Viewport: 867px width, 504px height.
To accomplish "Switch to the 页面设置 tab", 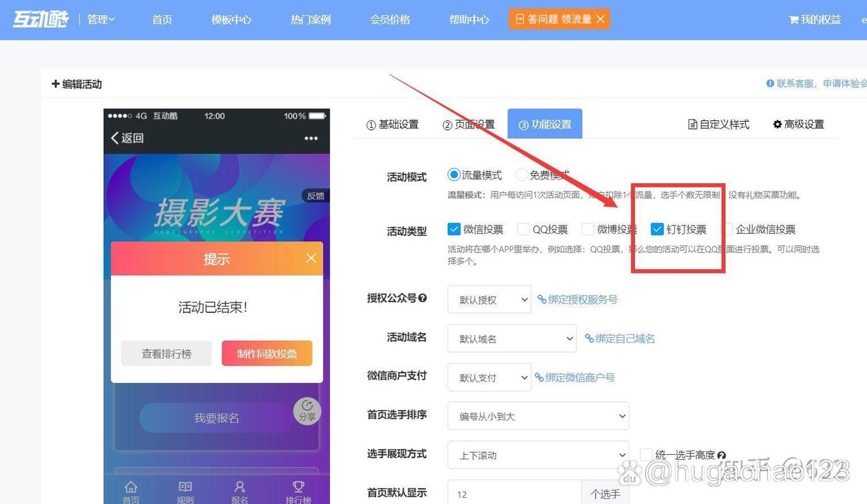I will point(468,123).
